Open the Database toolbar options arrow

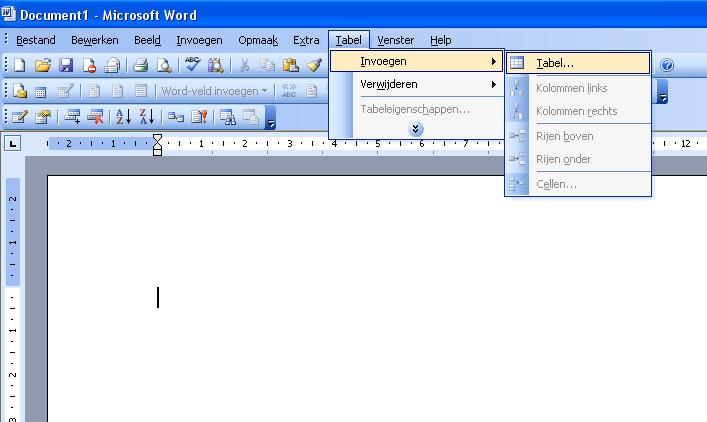coord(270,118)
